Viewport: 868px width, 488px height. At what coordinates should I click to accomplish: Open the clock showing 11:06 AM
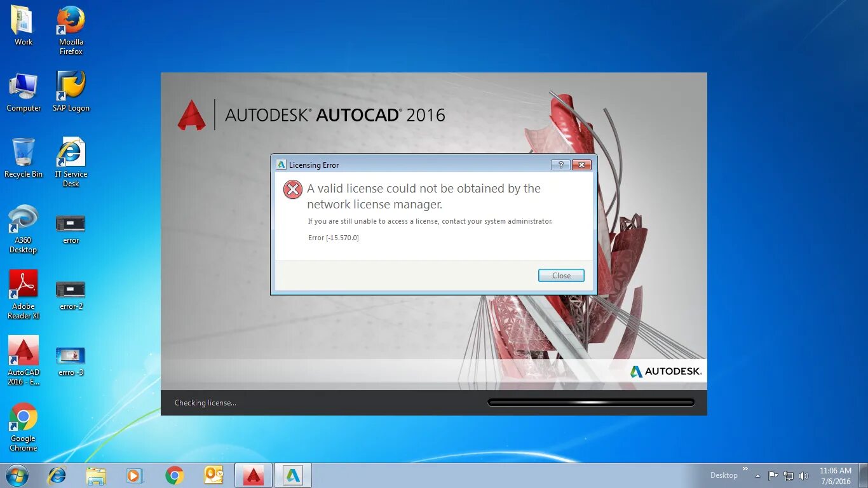point(835,476)
